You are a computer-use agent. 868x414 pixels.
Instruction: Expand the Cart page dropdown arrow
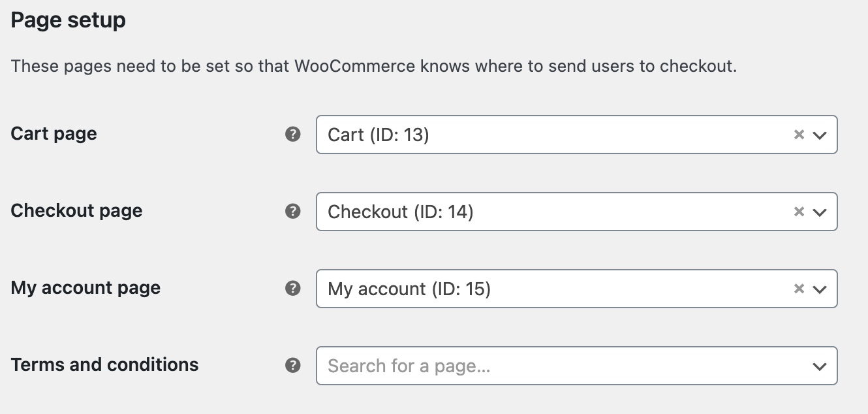click(x=820, y=135)
